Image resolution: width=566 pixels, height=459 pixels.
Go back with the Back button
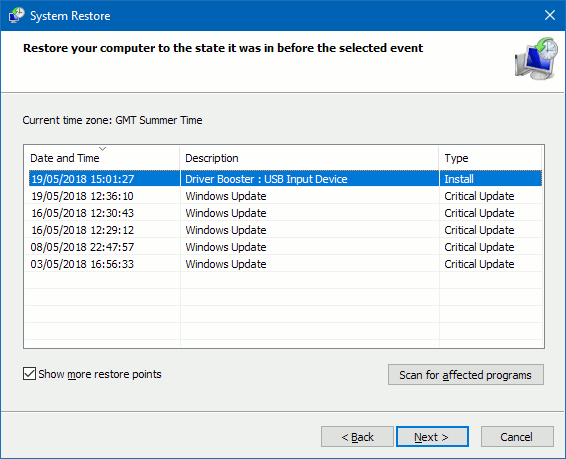coord(357,437)
